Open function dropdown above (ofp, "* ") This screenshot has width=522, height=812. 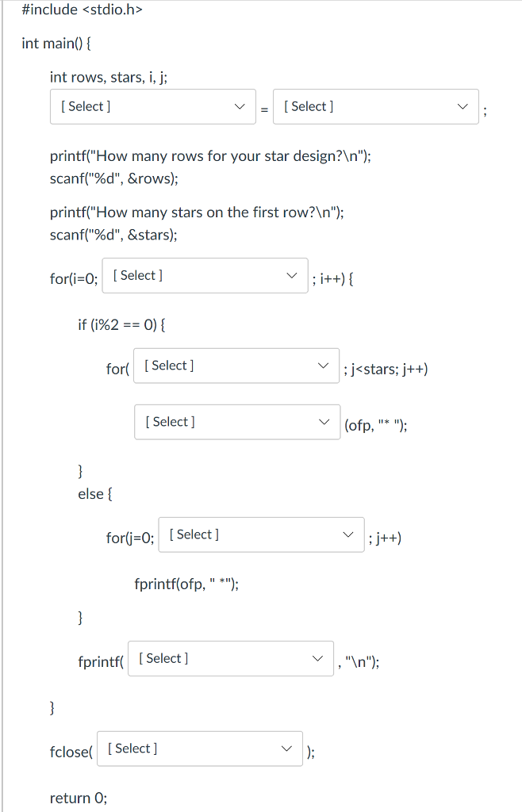coord(236,421)
